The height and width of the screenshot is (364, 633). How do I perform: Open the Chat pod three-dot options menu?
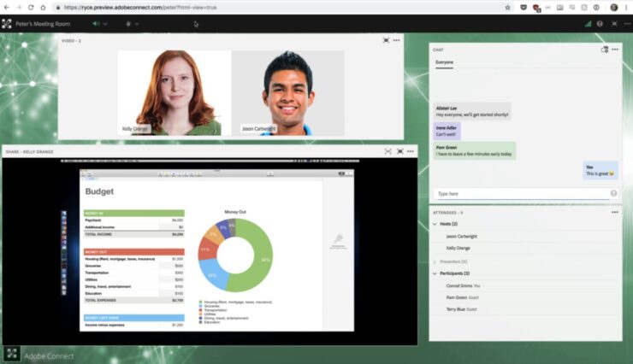click(614, 50)
